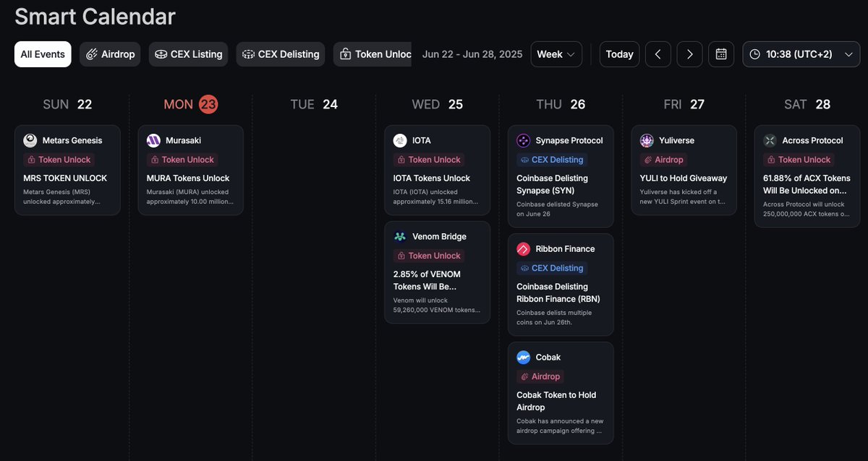
Task: Click 'Cobak has announced a new airdrop' text
Action: coord(560,426)
